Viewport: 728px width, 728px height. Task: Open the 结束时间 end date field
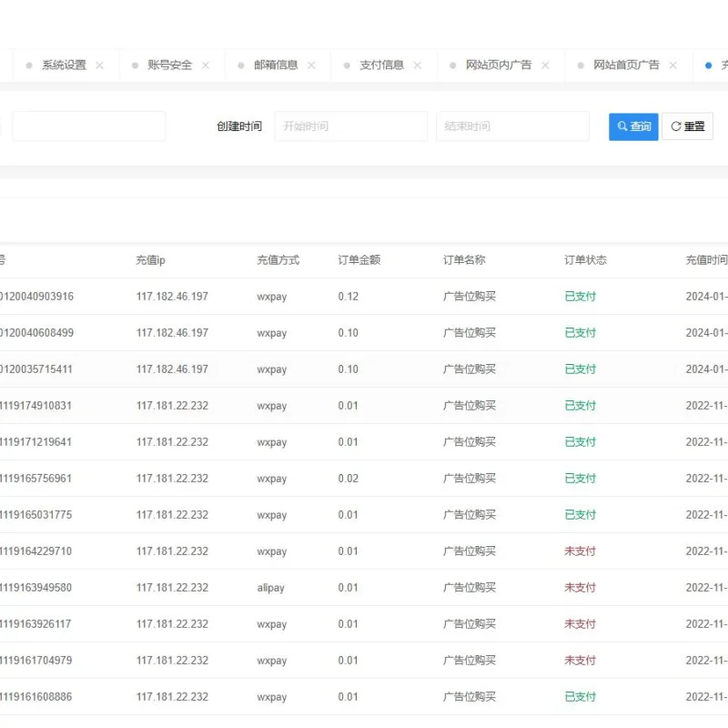(512, 126)
